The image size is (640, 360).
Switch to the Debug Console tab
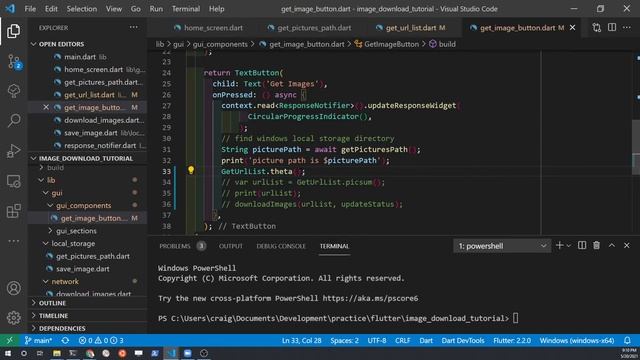[x=281, y=246]
